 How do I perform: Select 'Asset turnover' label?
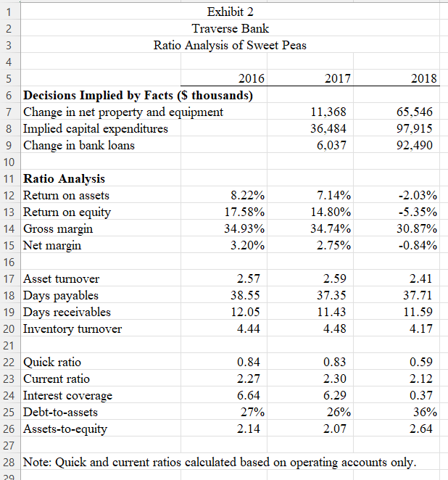click(61, 279)
